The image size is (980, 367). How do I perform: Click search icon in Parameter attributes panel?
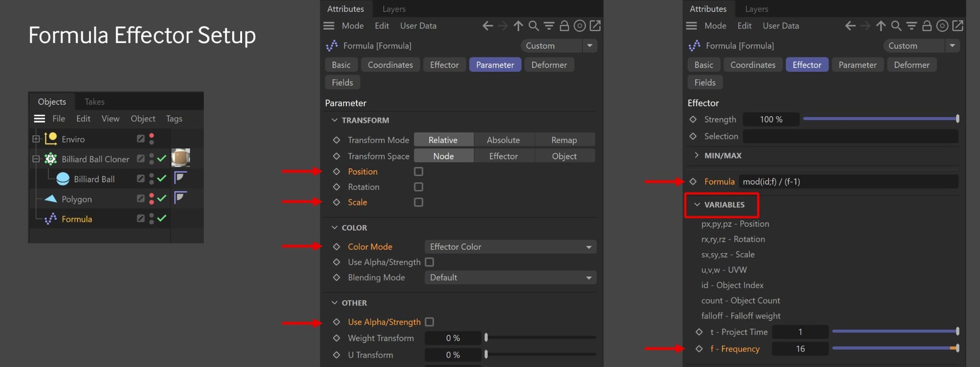coord(534,26)
